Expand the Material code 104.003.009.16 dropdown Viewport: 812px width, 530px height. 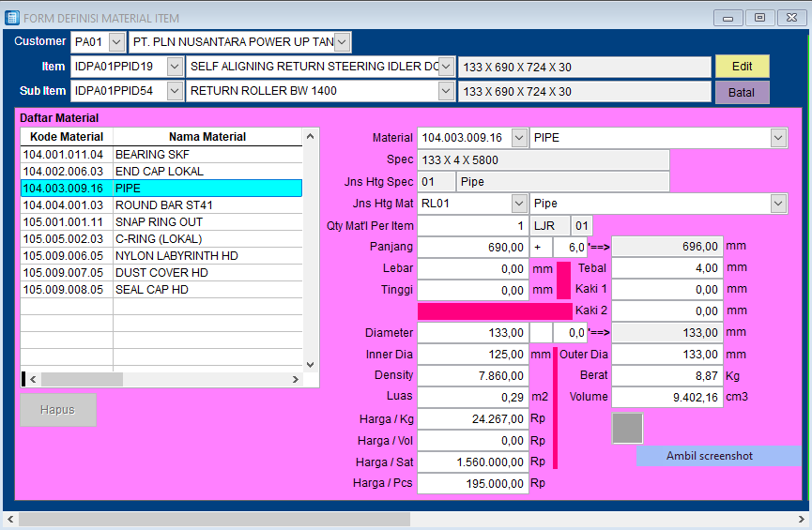[519, 138]
